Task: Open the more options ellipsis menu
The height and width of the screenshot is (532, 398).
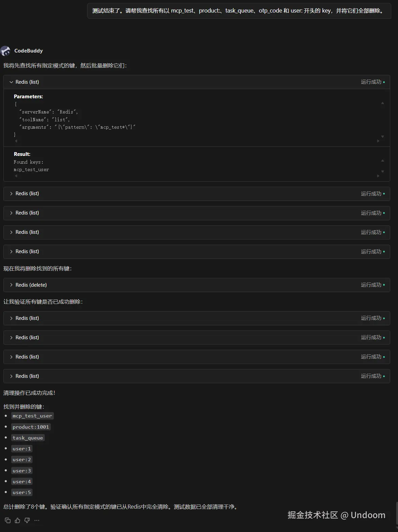Action: pos(37,520)
